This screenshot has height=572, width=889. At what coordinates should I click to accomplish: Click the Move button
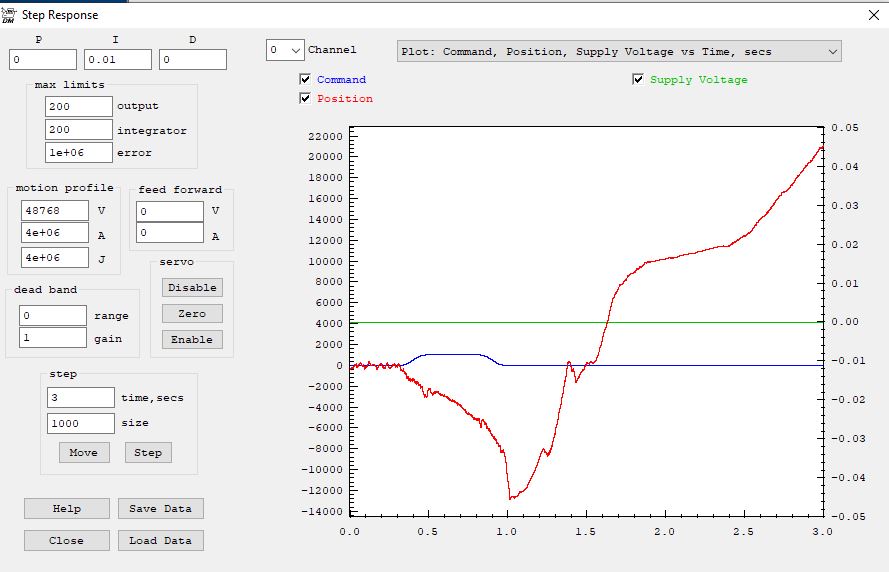[83, 453]
